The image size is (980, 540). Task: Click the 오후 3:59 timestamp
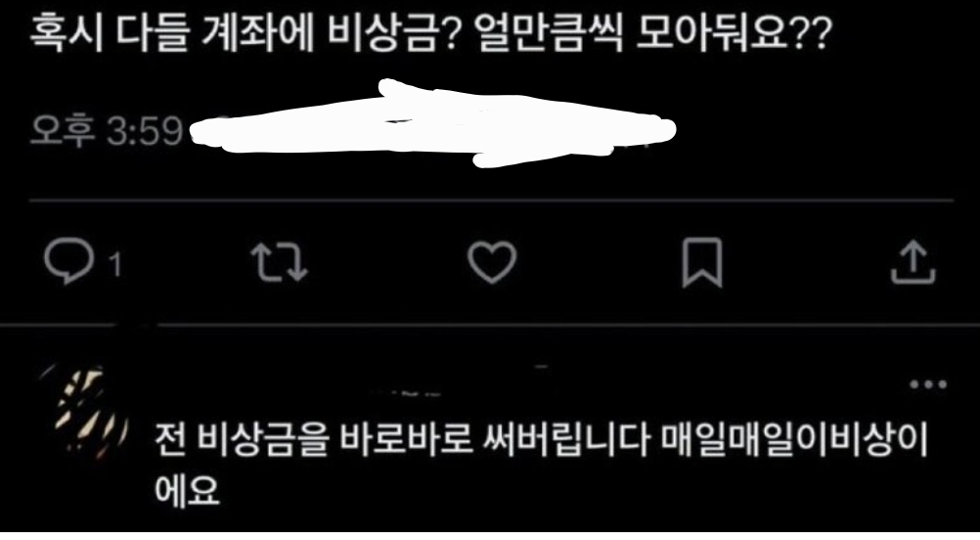click(x=107, y=131)
